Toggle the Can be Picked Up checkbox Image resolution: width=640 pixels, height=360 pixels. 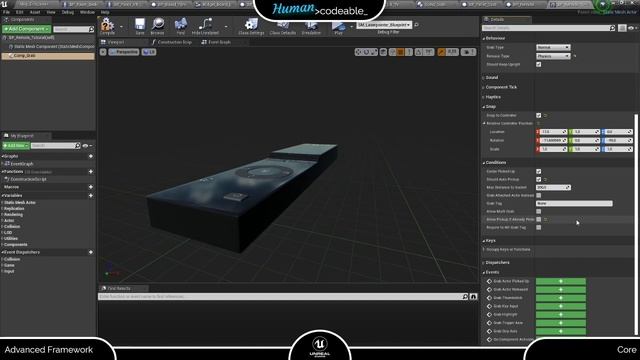pyautogui.click(x=539, y=171)
